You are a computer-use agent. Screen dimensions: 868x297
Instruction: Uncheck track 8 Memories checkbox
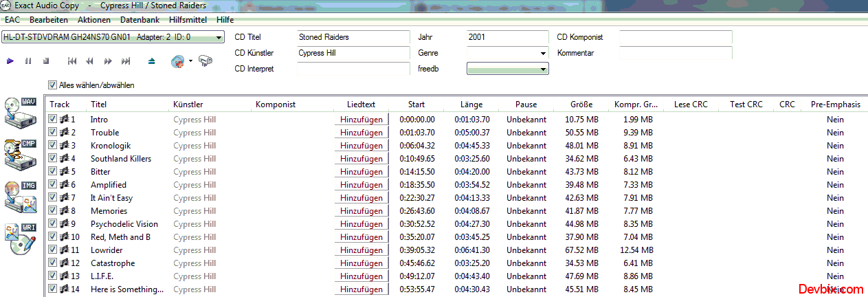53,211
